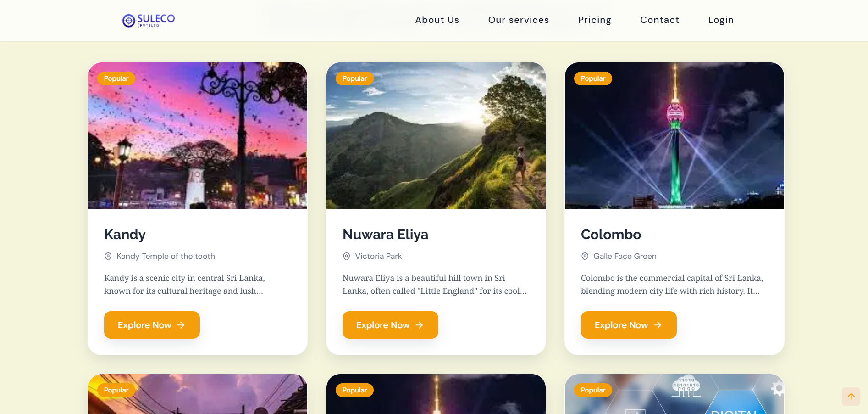Viewport: 868px width, 414px height.
Task: Click the Nuwara Eliya heading
Action: pyautogui.click(x=385, y=235)
